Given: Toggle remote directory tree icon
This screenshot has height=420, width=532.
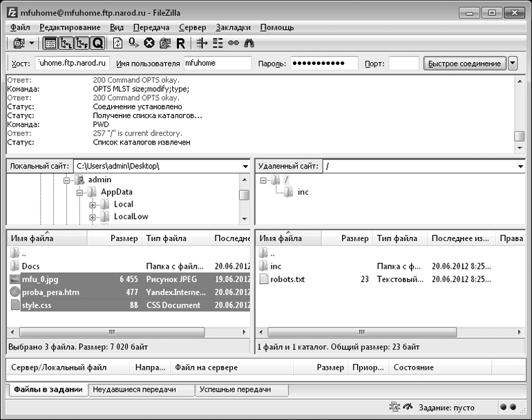Looking at the screenshot, I should [x=82, y=43].
